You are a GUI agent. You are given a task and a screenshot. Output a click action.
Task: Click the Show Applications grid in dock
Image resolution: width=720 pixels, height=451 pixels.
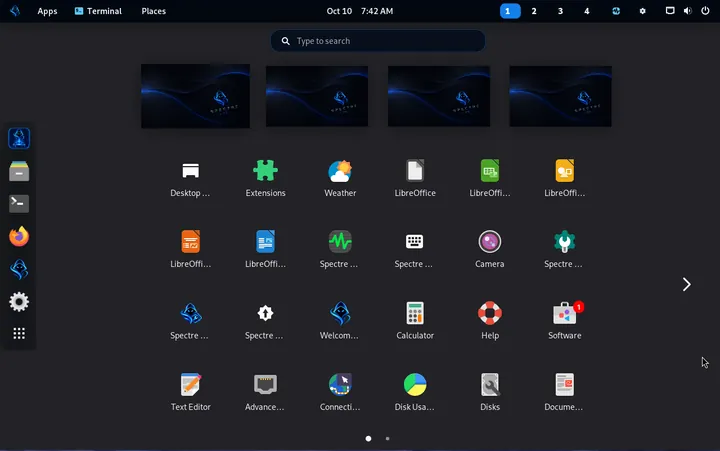(19, 333)
